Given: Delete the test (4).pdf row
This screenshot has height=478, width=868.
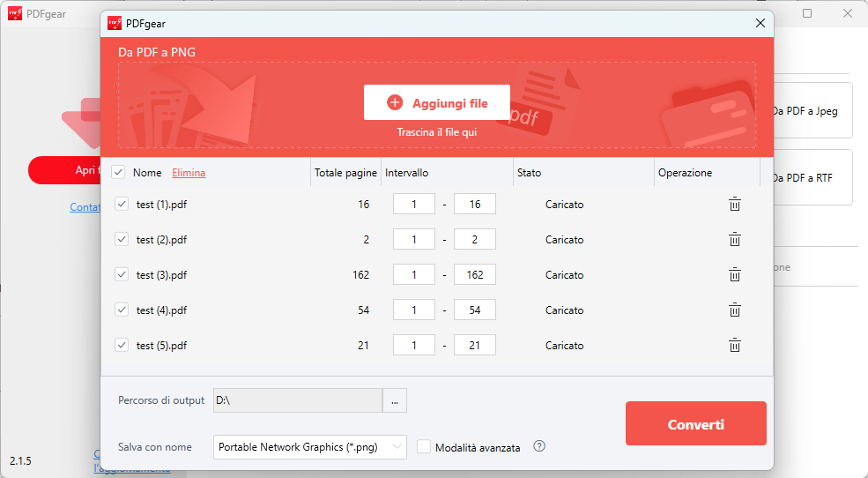Looking at the screenshot, I should (x=735, y=310).
